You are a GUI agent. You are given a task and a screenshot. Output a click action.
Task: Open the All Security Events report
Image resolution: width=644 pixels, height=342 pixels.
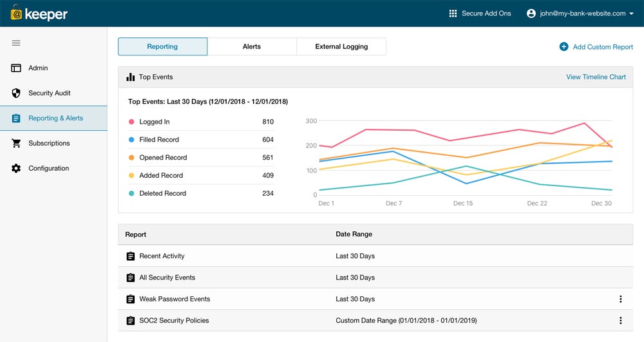[x=167, y=278]
